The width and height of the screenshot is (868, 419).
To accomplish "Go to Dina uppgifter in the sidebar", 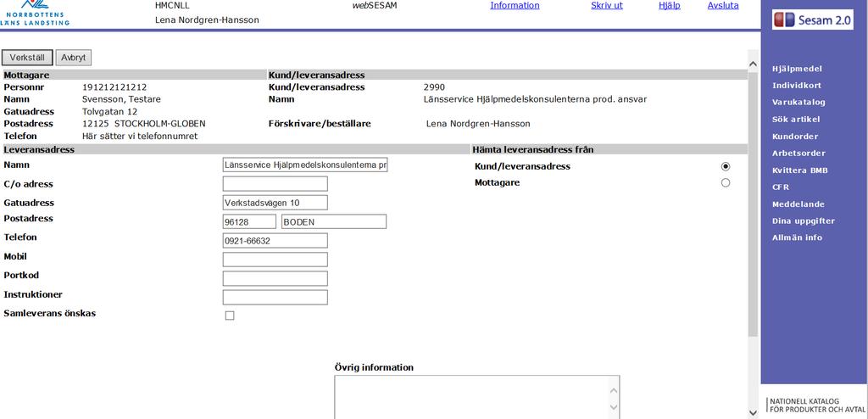I will tap(804, 221).
